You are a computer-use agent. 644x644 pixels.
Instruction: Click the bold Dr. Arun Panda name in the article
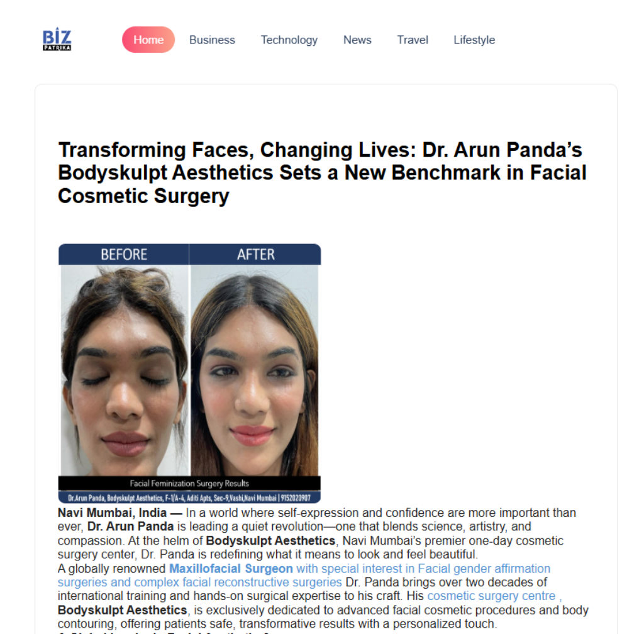click(131, 526)
